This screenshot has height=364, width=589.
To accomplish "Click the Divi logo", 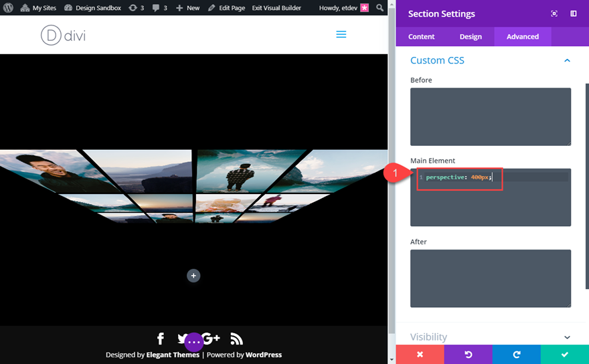I will (x=63, y=35).
